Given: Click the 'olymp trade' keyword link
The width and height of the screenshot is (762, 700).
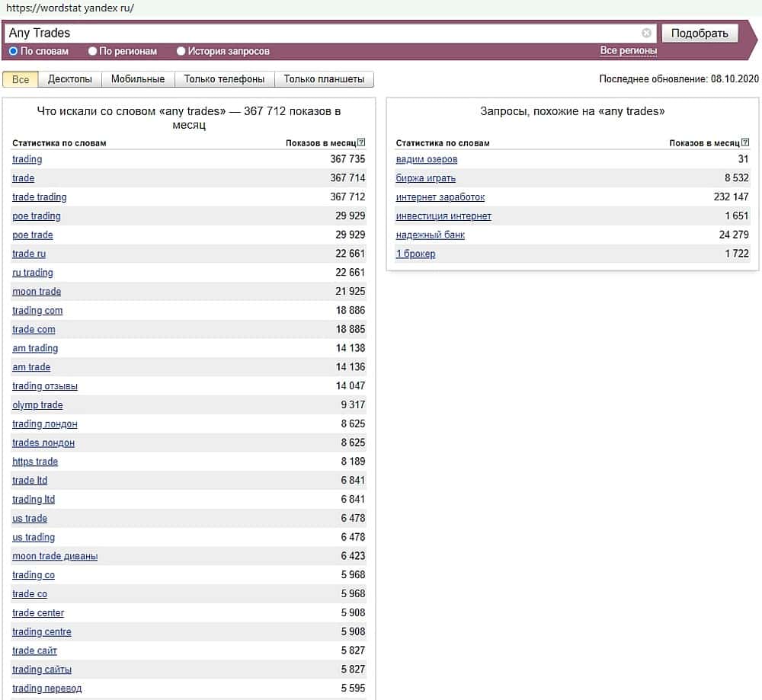Looking at the screenshot, I should (x=37, y=404).
